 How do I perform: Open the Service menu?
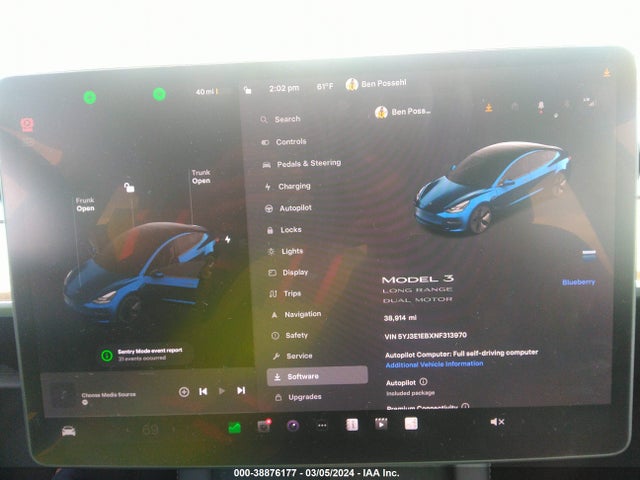point(293,356)
